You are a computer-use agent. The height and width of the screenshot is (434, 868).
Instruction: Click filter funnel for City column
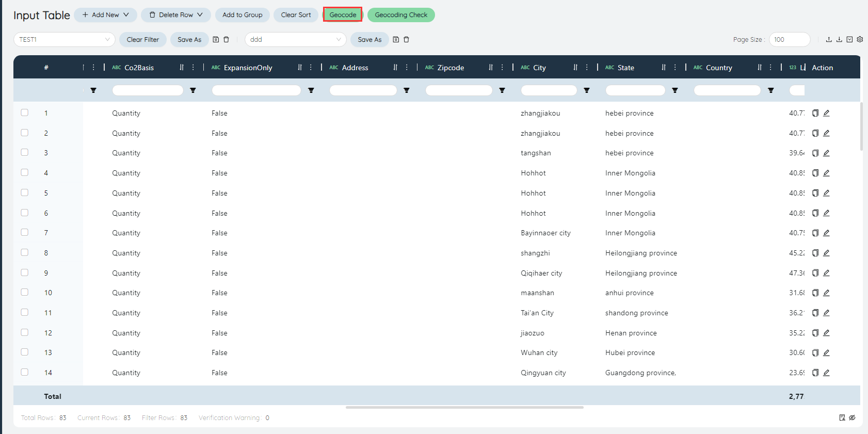point(587,90)
